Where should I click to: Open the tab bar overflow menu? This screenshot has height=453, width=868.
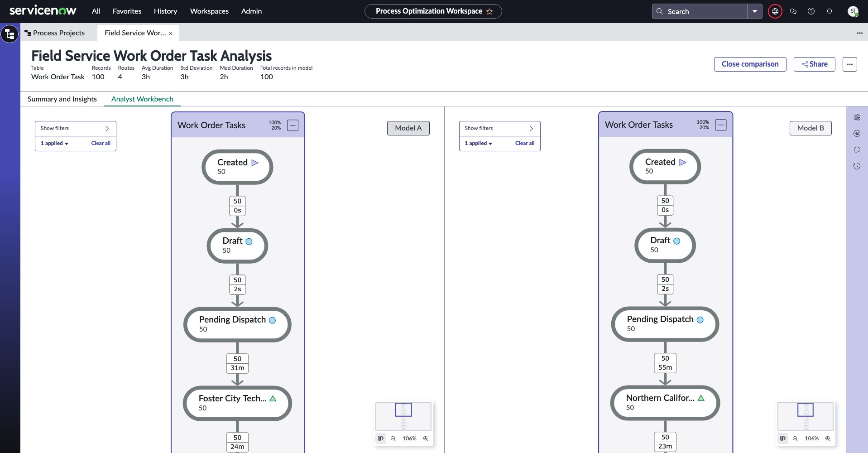coord(860,33)
